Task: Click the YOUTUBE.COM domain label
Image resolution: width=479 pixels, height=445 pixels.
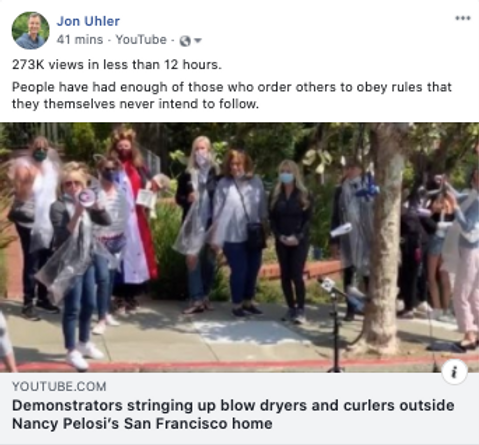Action: click(59, 387)
